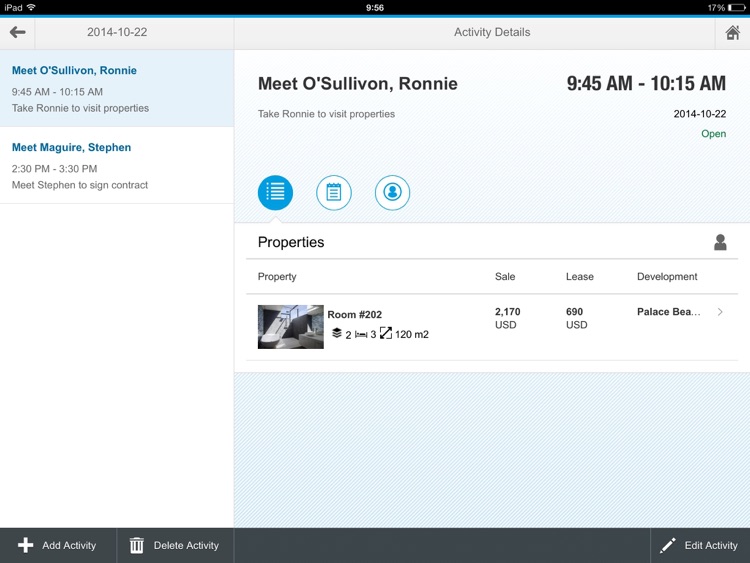The width and height of the screenshot is (750, 563).
Task: Open the Room #202 bathroom thumbnail
Action: pyautogui.click(x=290, y=327)
